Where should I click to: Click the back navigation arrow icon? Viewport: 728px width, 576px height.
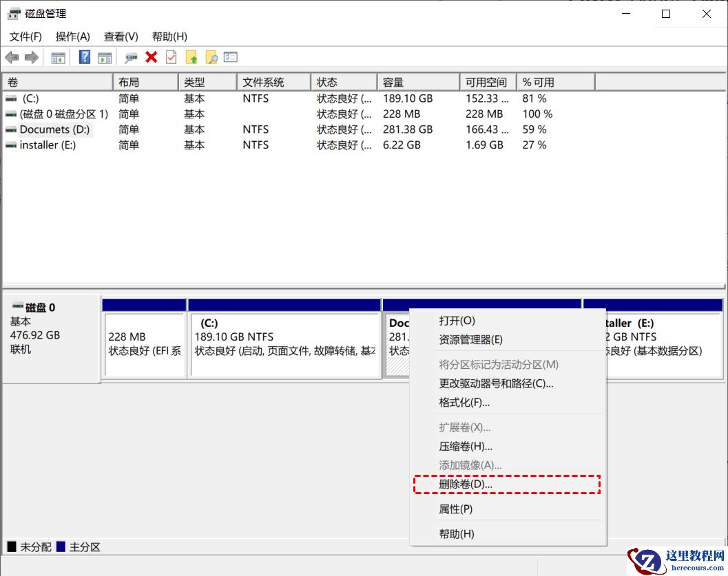point(12,57)
